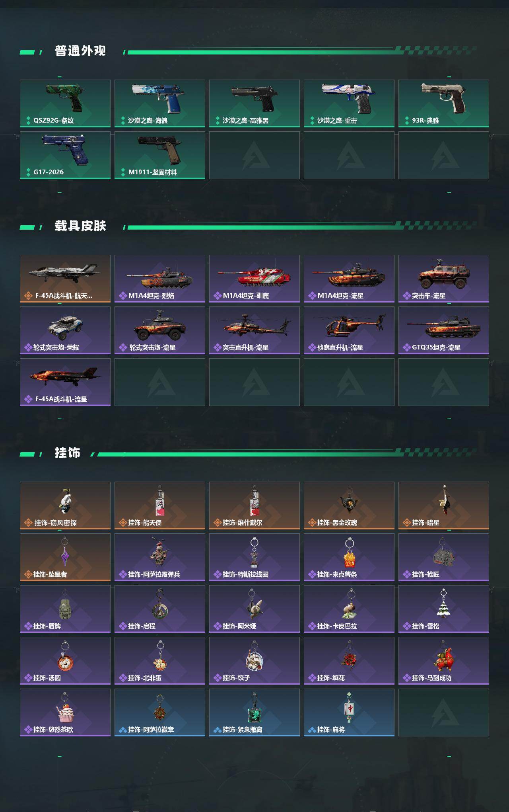
Task: Select the M1911-坚固材料 skin
Action: coord(160,155)
